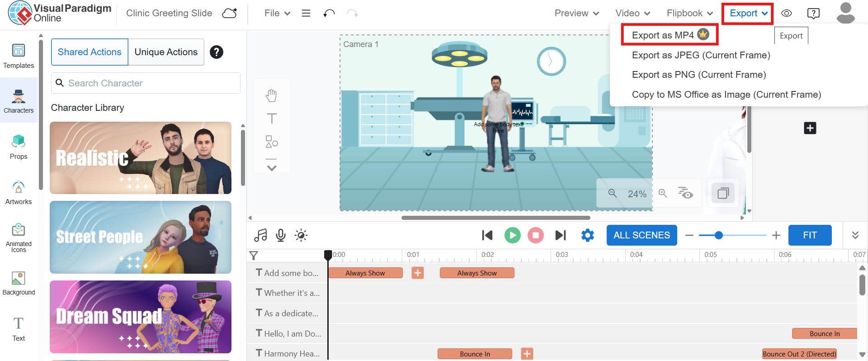Open the music library icon

pos(260,235)
